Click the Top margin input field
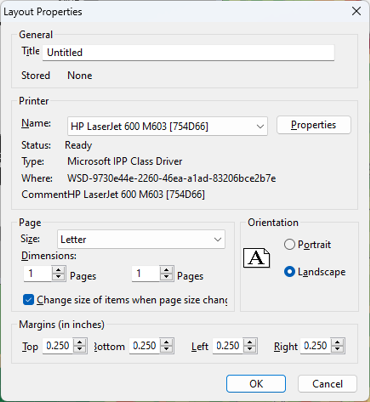Image resolution: width=370 pixels, height=402 pixels. 58,346
